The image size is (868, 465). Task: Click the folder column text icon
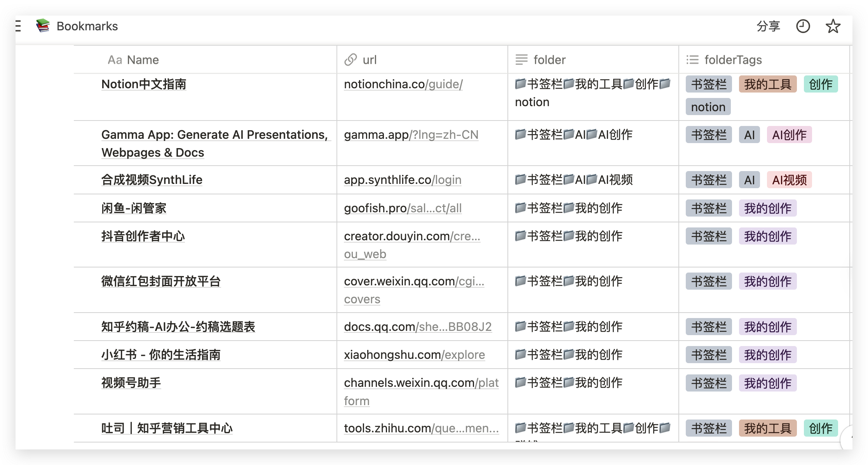(x=521, y=60)
